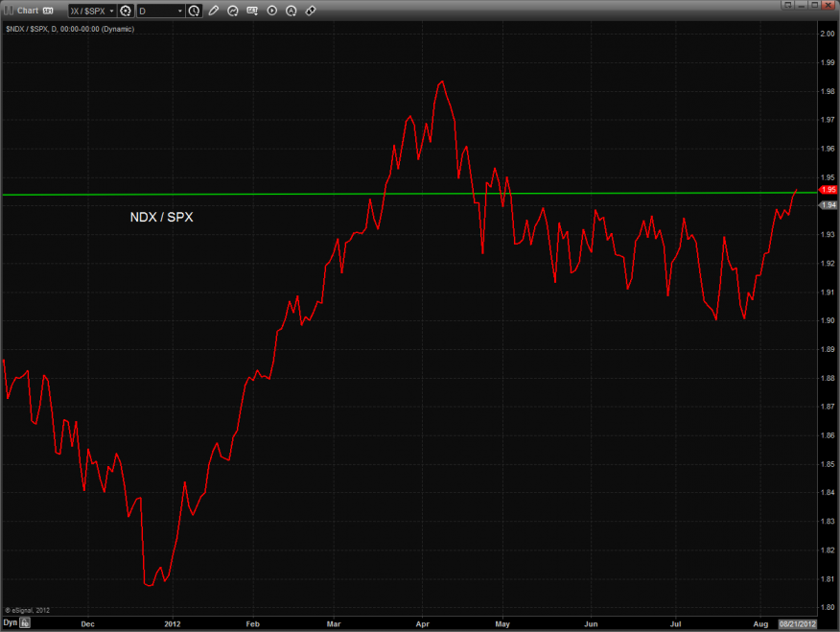Click the play/replay circle icon
This screenshot has height=632, width=840.
[x=272, y=11]
